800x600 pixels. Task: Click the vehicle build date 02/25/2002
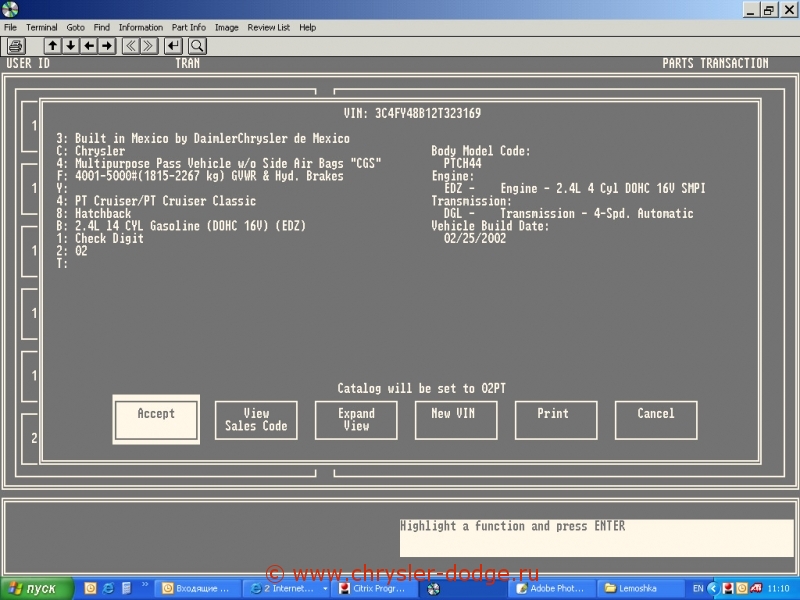tap(475, 238)
